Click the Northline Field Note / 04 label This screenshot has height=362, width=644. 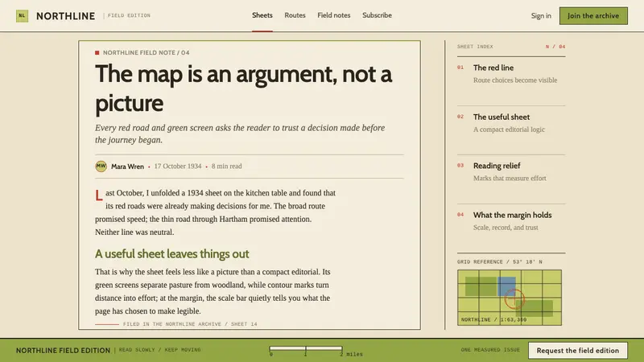pyautogui.click(x=146, y=52)
